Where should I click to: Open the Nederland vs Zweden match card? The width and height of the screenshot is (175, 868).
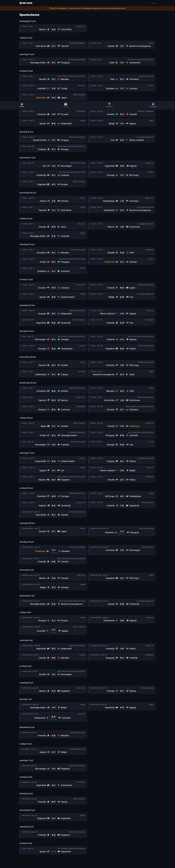122,261
